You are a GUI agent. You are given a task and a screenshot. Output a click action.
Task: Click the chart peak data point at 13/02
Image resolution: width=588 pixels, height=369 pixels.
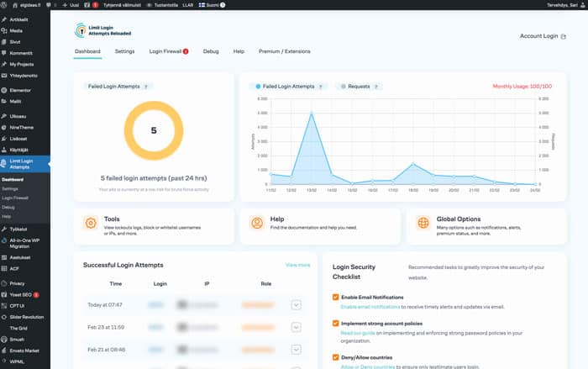pos(312,113)
